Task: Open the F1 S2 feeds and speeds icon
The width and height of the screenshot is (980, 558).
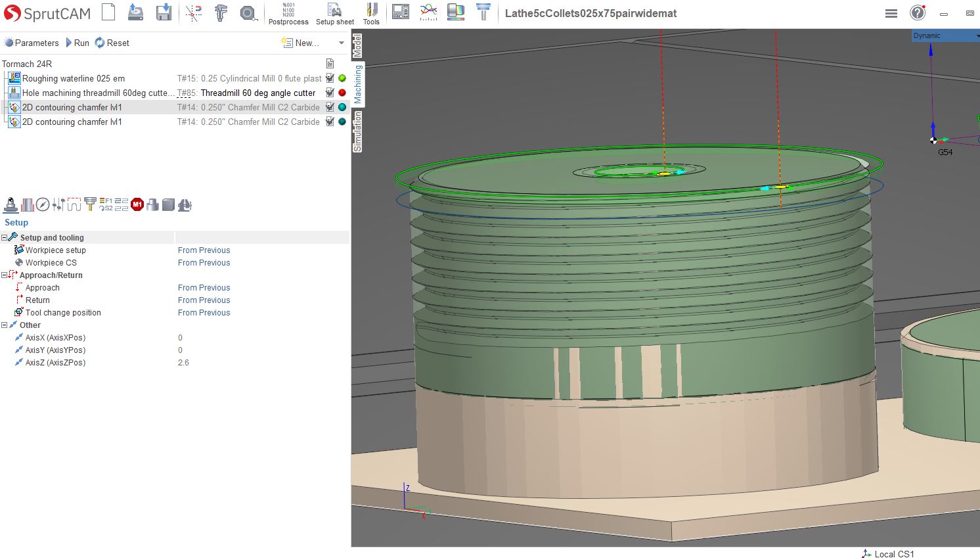Action: tap(106, 205)
